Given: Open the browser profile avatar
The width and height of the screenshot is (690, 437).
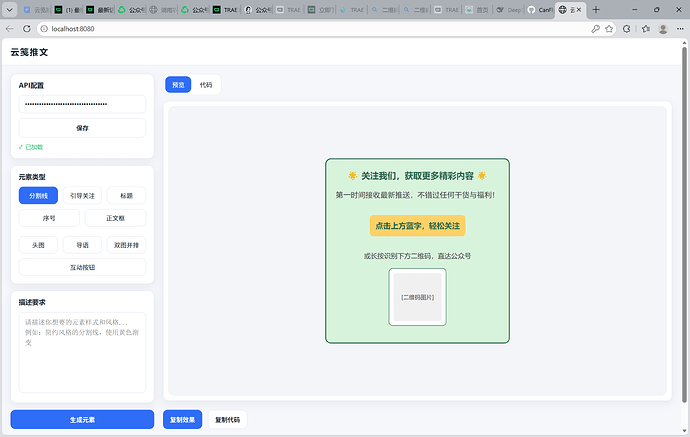Looking at the screenshot, I should (662, 29).
